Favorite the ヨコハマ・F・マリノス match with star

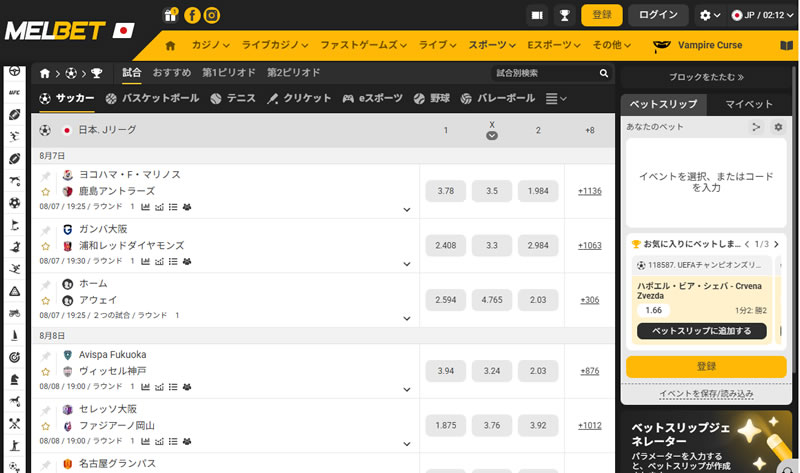(45, 192)
